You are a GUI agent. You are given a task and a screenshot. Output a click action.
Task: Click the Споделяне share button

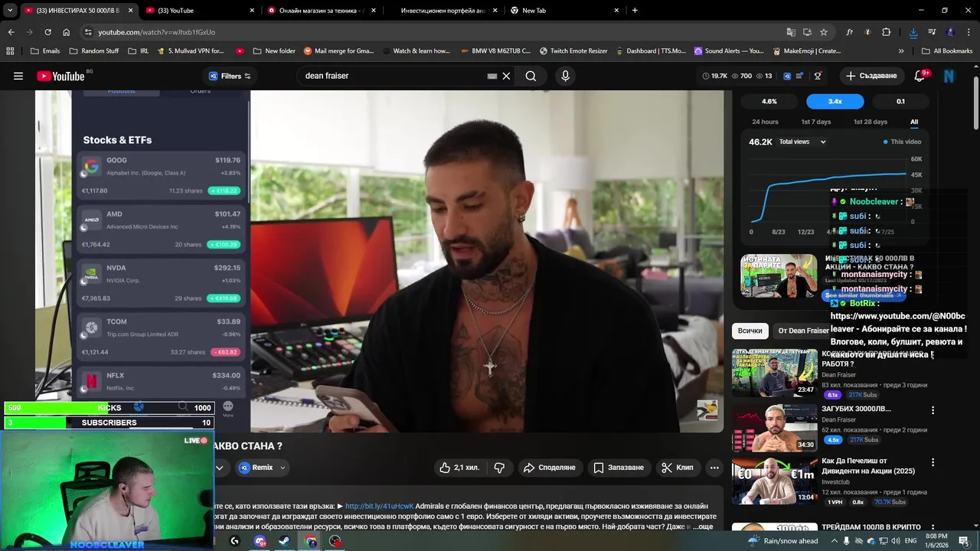(549, 468)
